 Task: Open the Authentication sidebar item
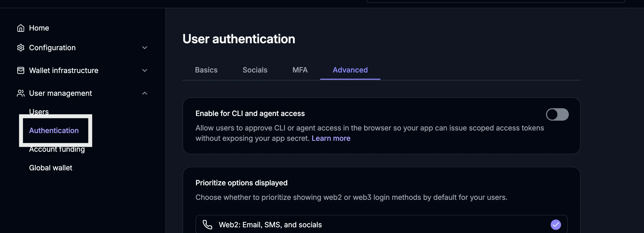tap(54, 130)
